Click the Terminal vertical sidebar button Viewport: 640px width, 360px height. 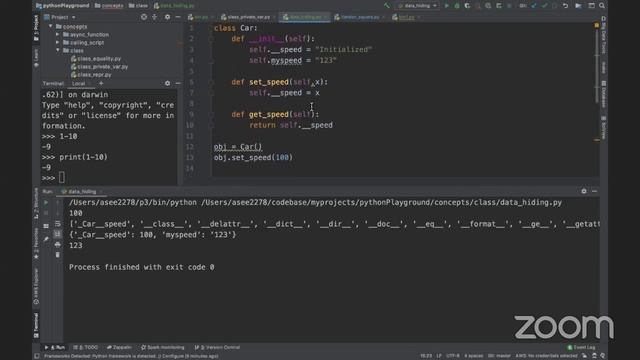pos(36,326)
